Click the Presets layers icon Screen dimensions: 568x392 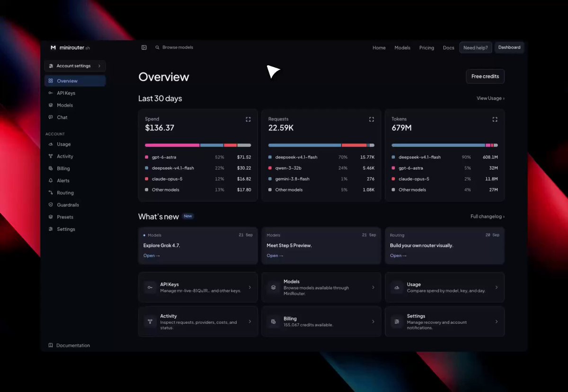51,217
